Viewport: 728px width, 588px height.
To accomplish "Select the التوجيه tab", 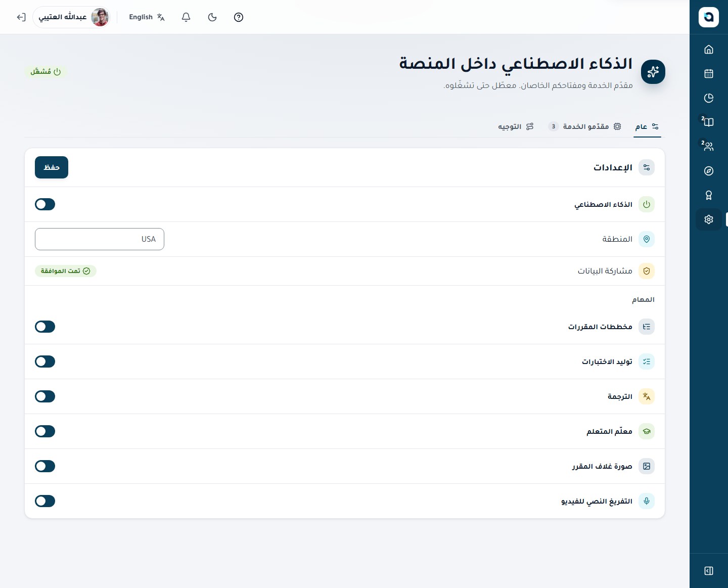I will [516, 126].
